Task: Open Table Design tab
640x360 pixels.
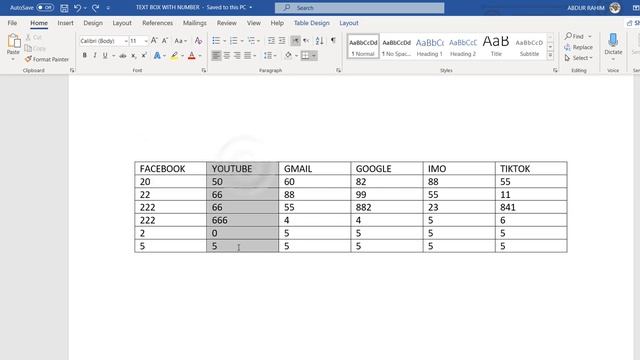Action: point(311,23)
